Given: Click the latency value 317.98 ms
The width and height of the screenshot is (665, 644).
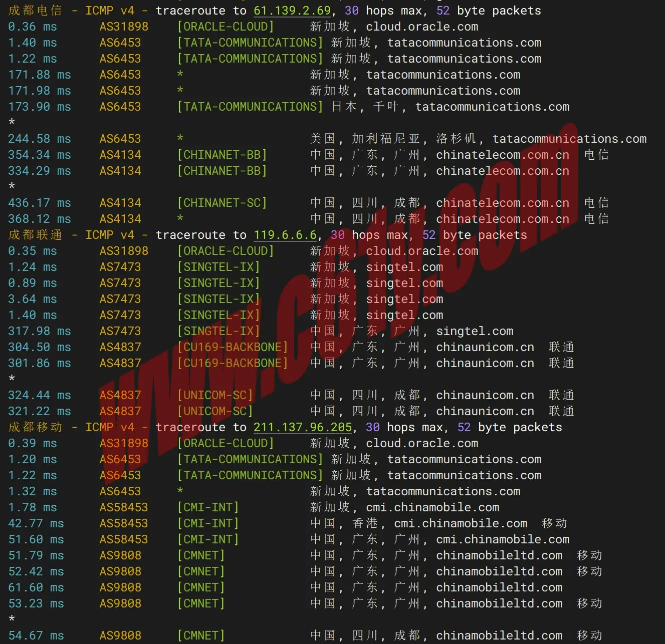Looking at the screenshot, I should pyautogui.click(x=40, y=331).
